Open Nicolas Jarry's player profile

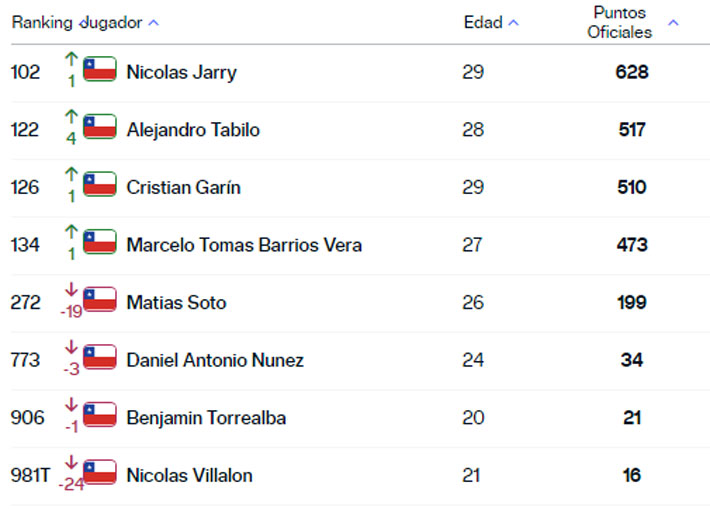pyautogui.click(x=181, y=72)
